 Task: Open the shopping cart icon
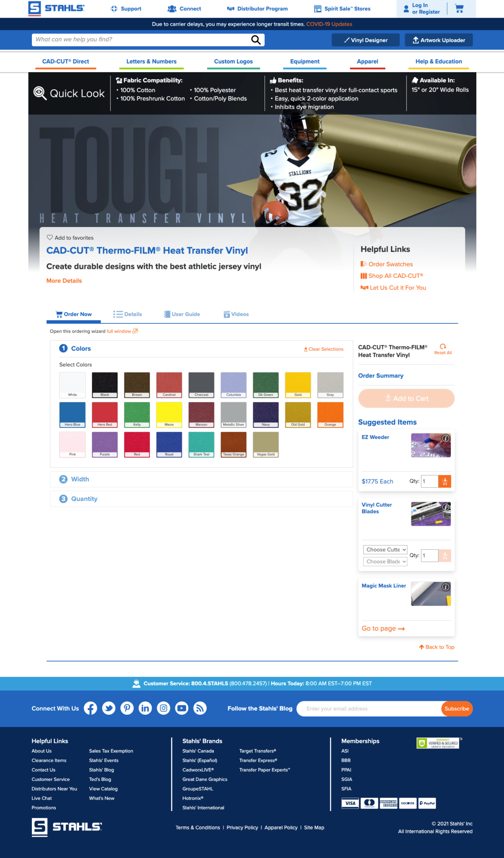[459, 8]
